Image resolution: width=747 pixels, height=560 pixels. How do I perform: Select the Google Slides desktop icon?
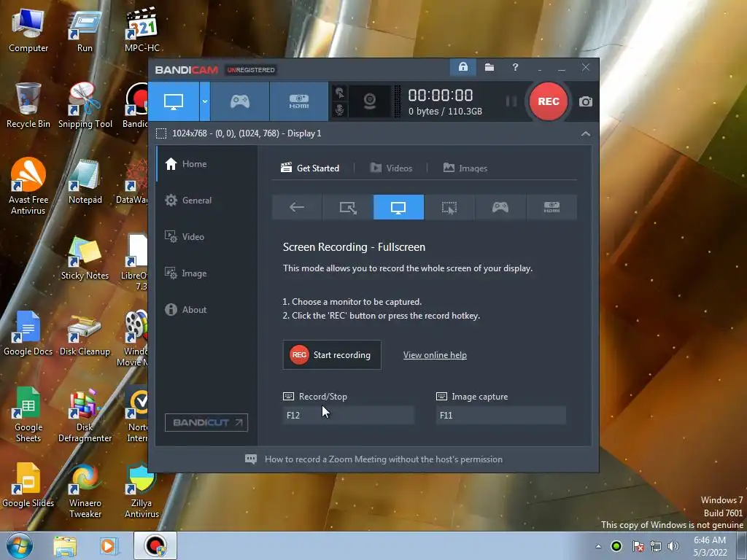[x=28, y=485]
